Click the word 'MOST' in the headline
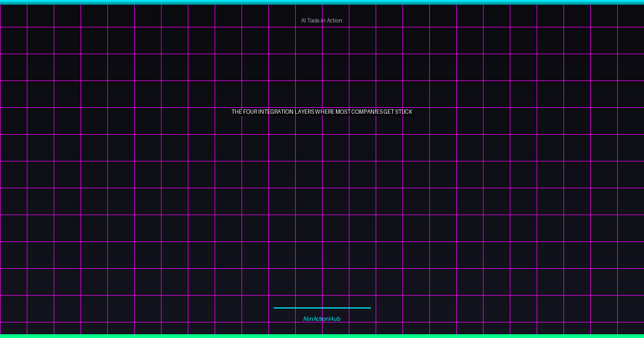 (x=343, y=112)
